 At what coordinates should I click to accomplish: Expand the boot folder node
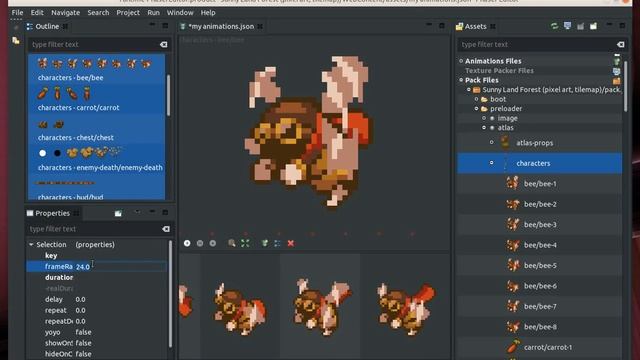point(476,99)
